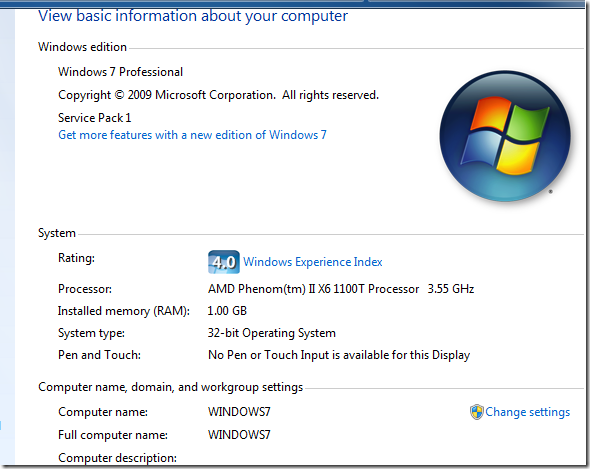The width and height of the screenshot is (590, 469).
Task: Click the Computer description label
Action: pyautogui.click(x=117, y=458)
